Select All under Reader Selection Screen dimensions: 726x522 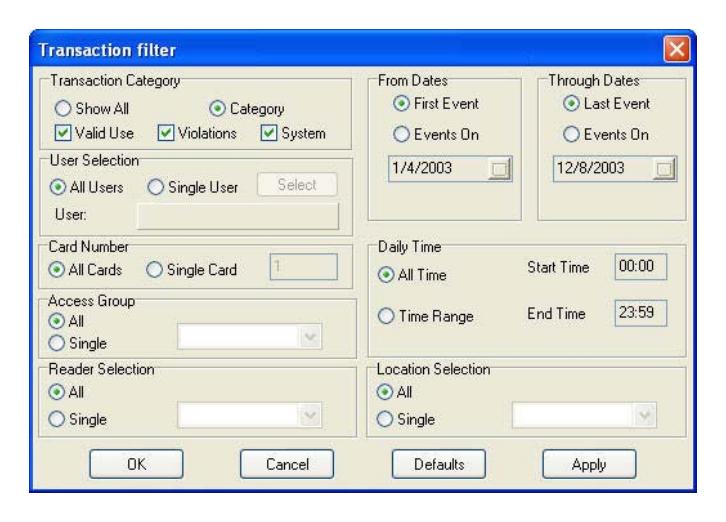56,392
